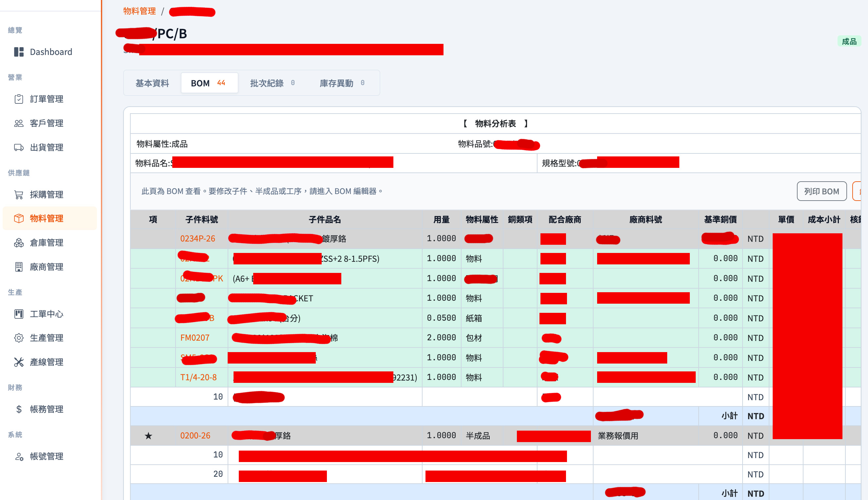Open the 庫存異動 tab

tap(342, 83)
